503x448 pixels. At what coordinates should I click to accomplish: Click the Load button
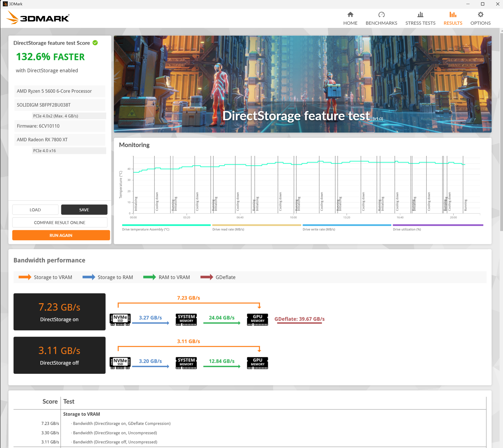pyautogui.click(x=35, y=210)
